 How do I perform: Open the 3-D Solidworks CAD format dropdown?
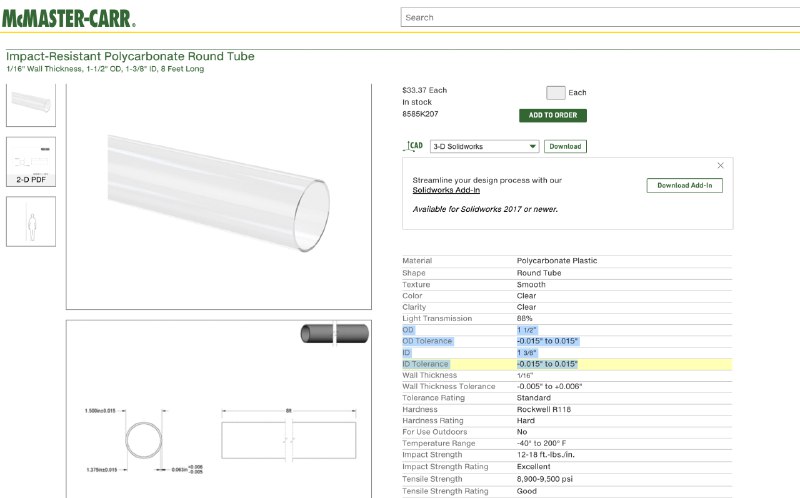[485, 146]
